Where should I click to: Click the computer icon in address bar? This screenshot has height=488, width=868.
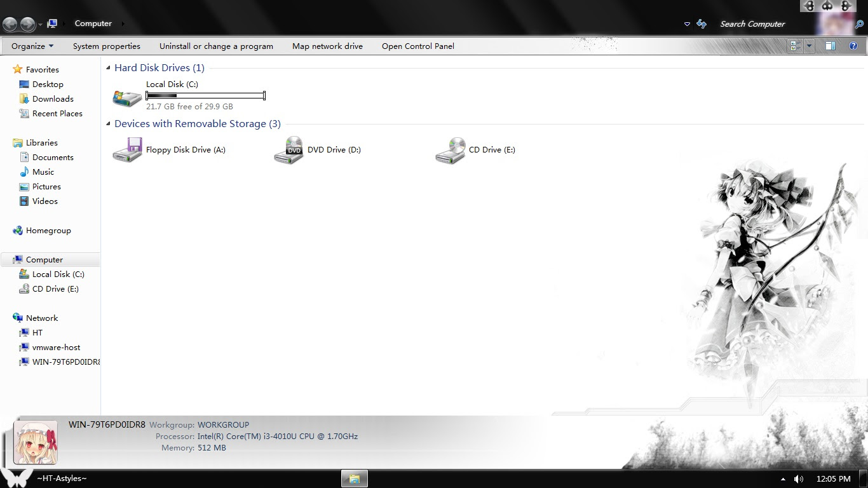pos(53,24)
